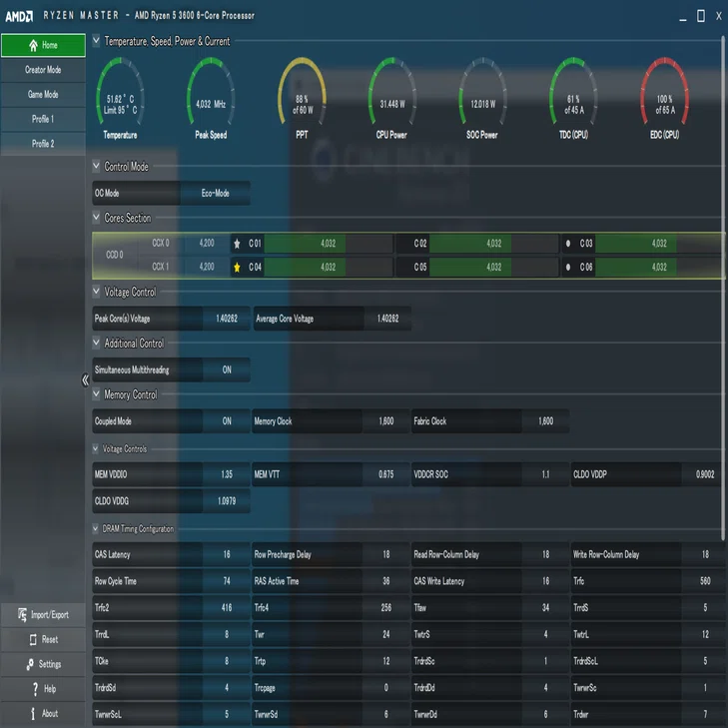Collapse the sidebar with the double chevron
The image size is (728, 728).
[85, 380]
